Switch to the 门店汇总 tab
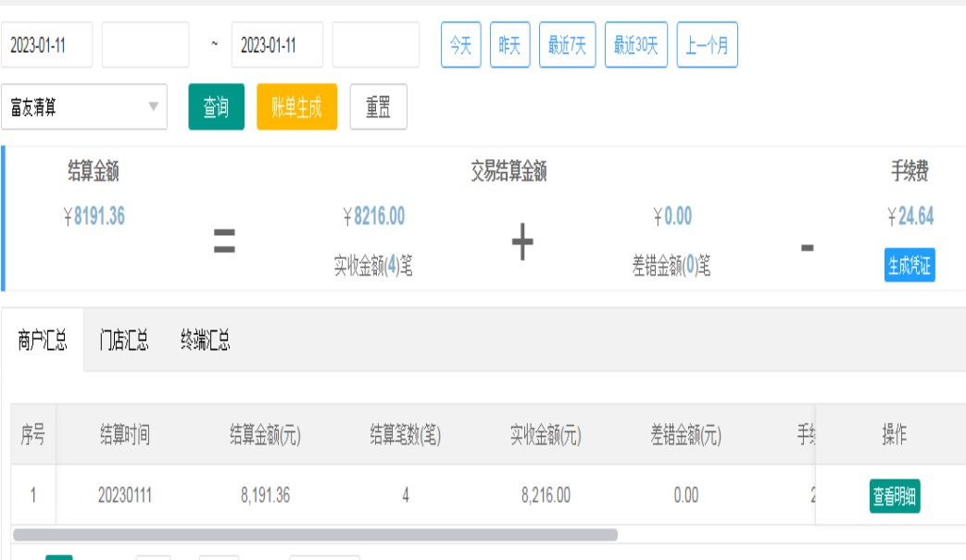The height and width of the screenshot is (560, 966). pos(124,341)
